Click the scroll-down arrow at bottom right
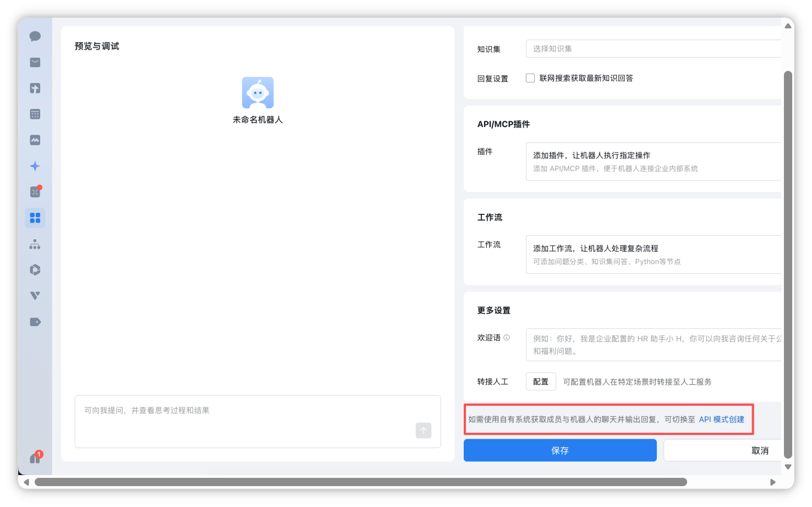 coord(788,467)
